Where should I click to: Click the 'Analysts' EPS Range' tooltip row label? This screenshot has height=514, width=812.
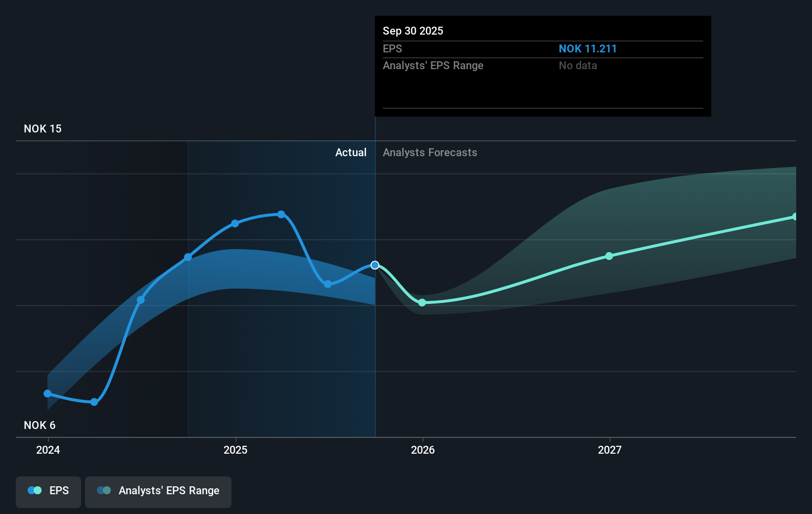[x=433, y=66]
